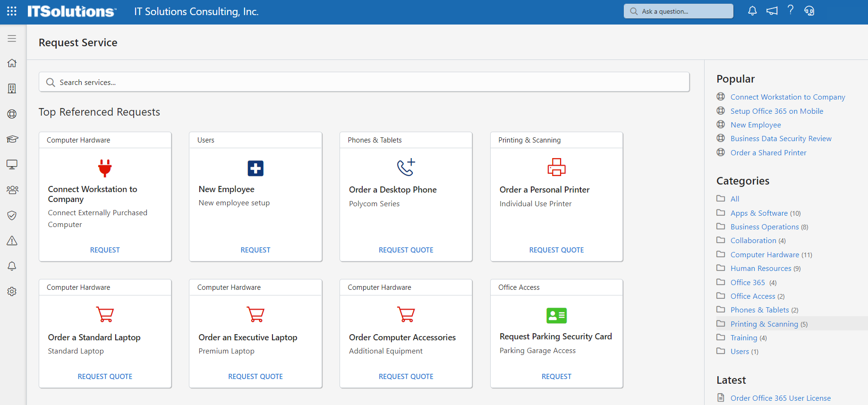The image size is (868, 405).
Task: Open Setup Office 365 on Mobile link
Action: click(776, 111)
